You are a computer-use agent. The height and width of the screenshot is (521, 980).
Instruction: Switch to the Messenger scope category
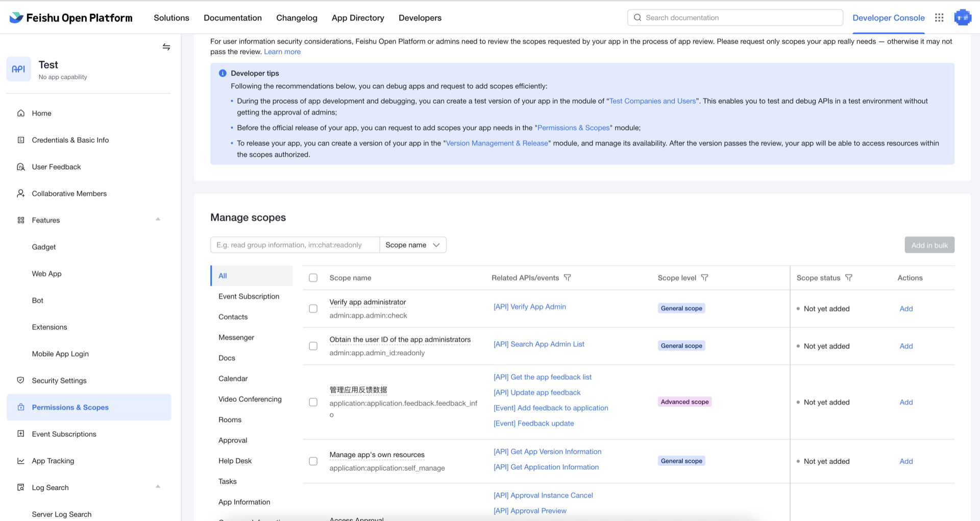[236, 338]
